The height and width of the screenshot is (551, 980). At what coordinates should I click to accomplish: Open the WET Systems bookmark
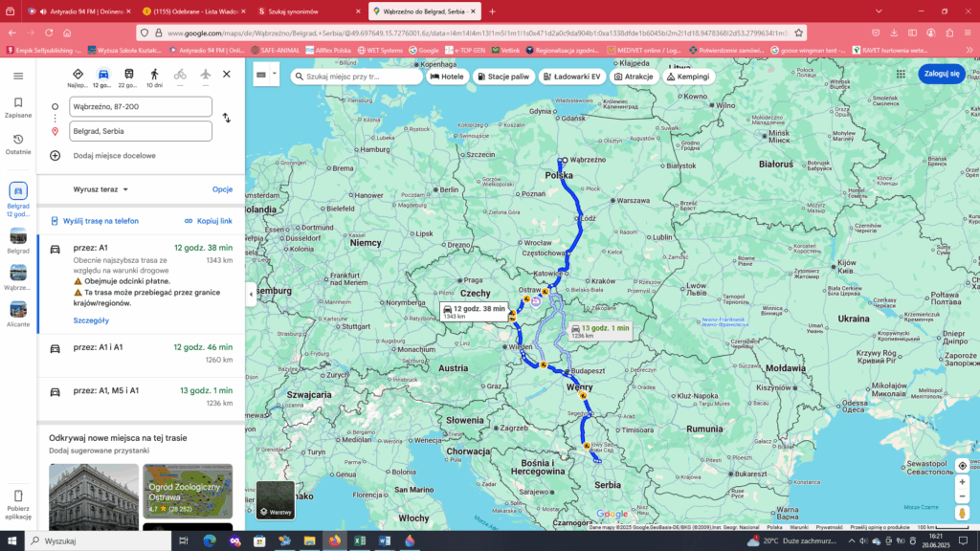point(379,50)
